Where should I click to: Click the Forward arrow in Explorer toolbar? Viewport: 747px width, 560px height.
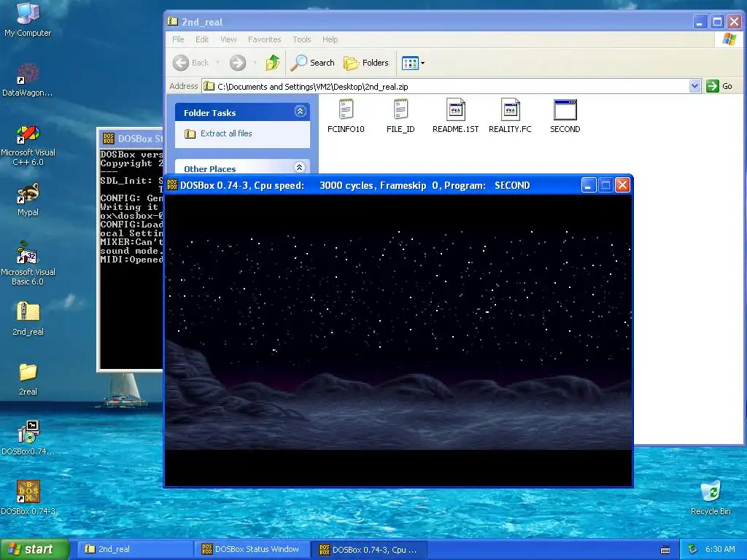(238, 63)
